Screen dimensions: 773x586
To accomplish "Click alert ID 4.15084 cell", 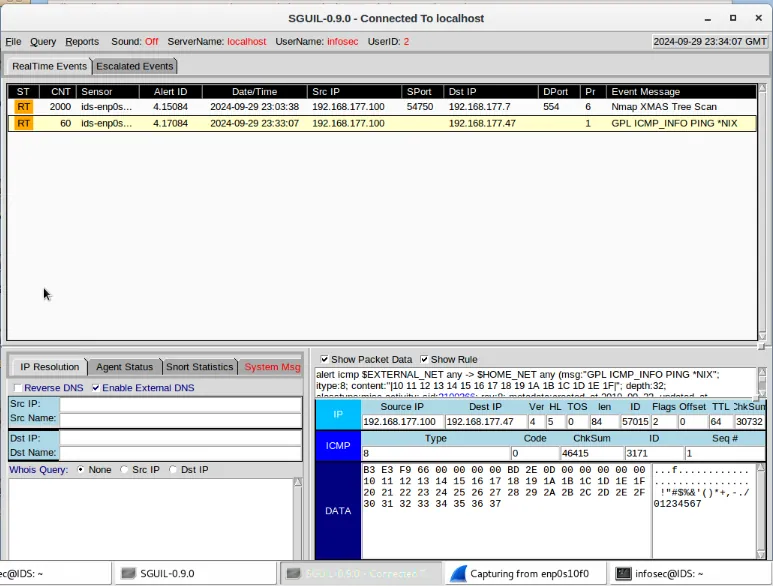I will pos(170,106).
